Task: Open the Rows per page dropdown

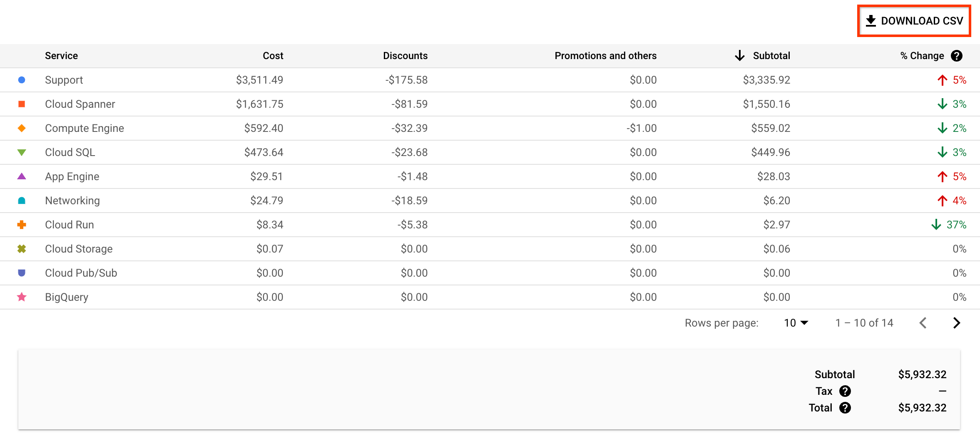Action: tap(796, 323)
